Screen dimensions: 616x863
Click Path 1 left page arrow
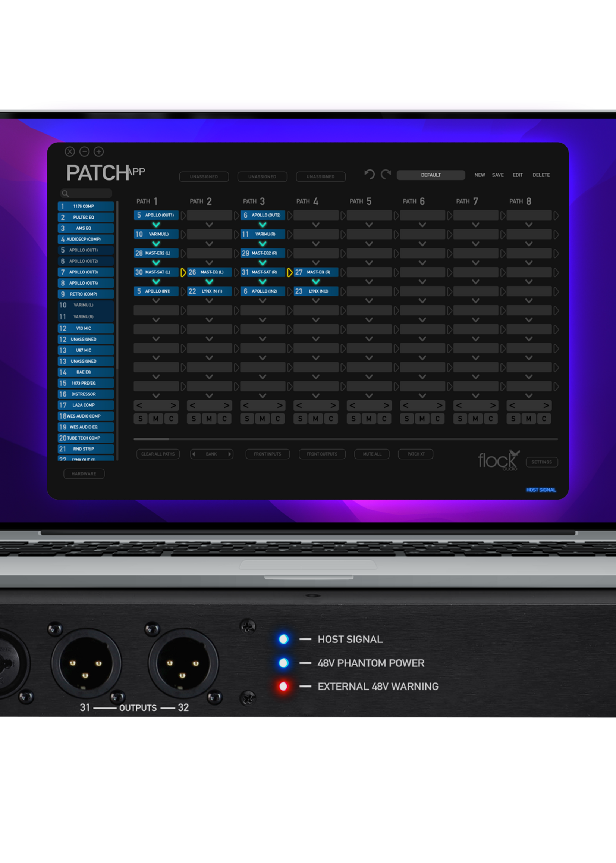139,405
